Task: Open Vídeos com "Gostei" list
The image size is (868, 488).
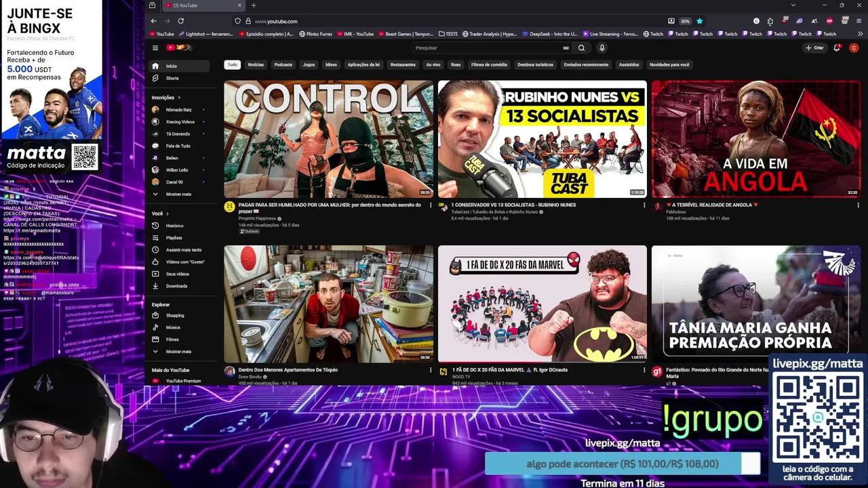Action: (179, 262)
